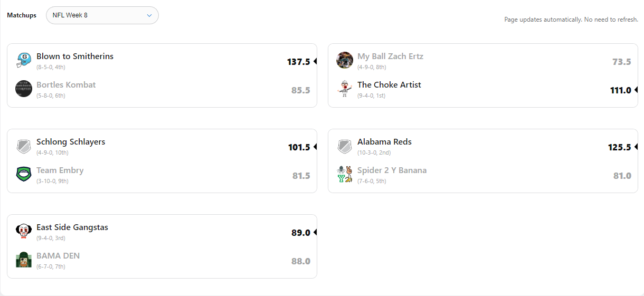Click the 125.5 Alabama Reds score

coord(619,147)
